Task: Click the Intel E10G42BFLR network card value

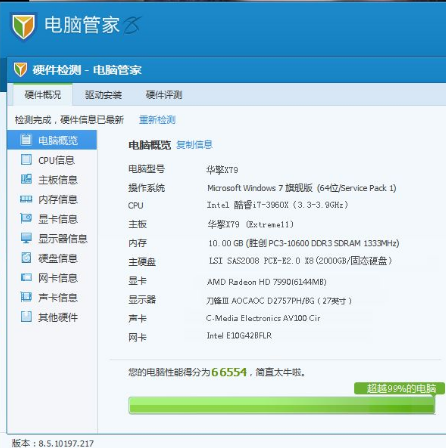Action: pos(239,335)
